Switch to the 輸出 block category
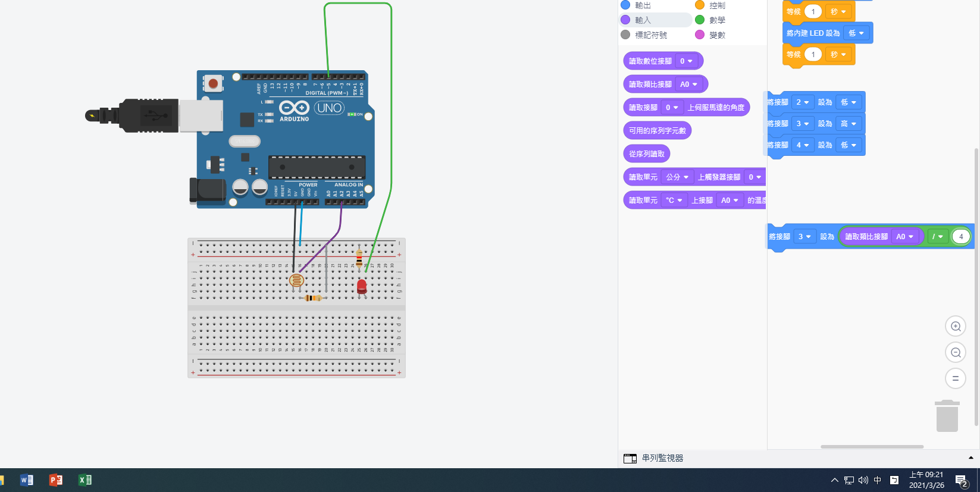The width and height of the screenshot is (980, 492). point(643,5)
